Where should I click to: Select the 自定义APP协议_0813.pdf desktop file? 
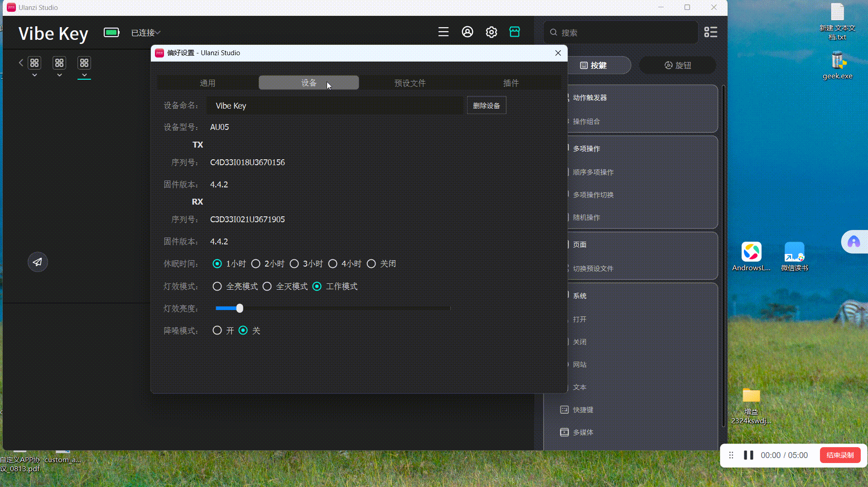(x=20, y=463)
